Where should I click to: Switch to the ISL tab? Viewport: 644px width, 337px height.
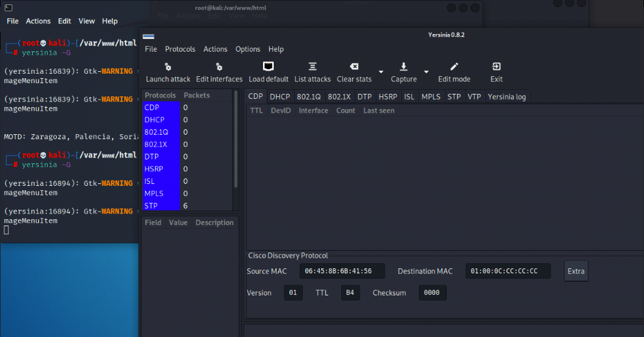coord(409,97)
